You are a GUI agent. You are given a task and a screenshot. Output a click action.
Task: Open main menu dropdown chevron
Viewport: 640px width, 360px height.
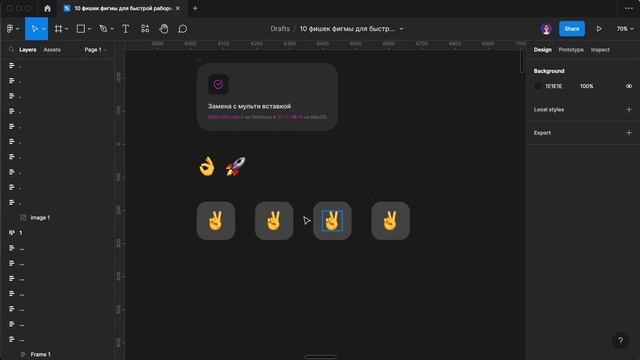pos(18,29)
